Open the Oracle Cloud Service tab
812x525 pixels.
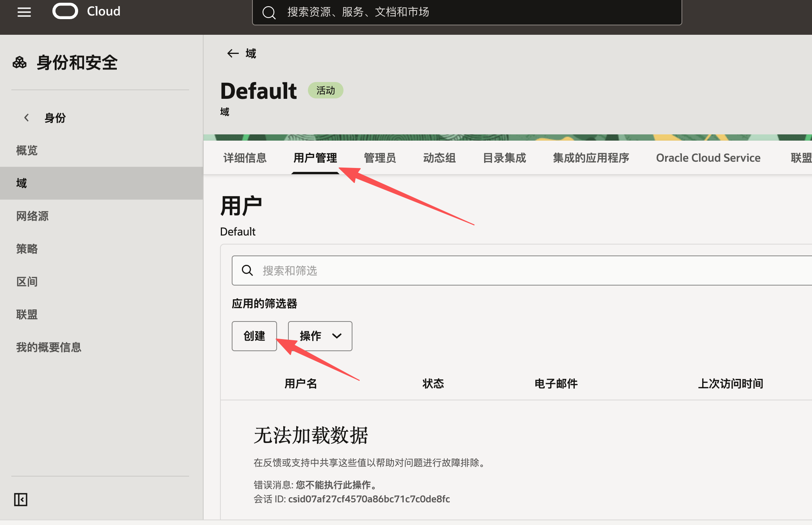(708, 158)
